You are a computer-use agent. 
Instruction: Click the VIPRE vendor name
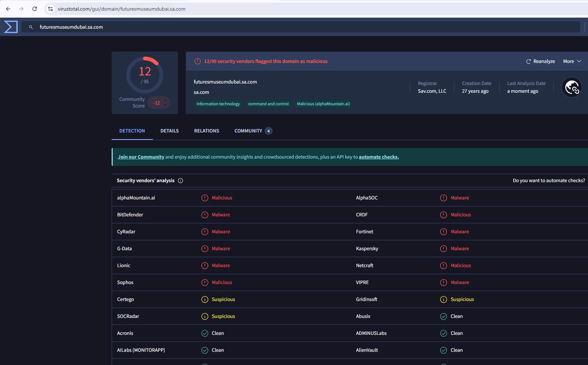tap(362, 283)
